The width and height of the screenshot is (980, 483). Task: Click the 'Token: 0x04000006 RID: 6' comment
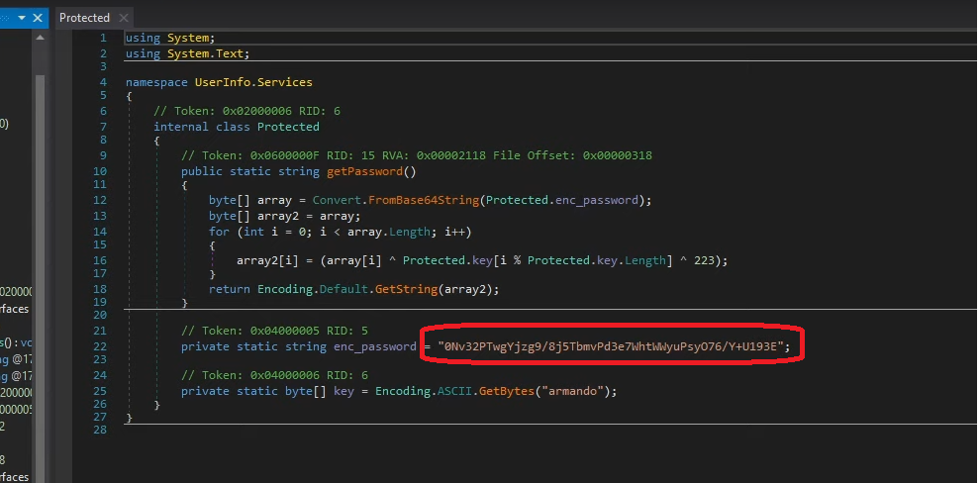point(274,375)
